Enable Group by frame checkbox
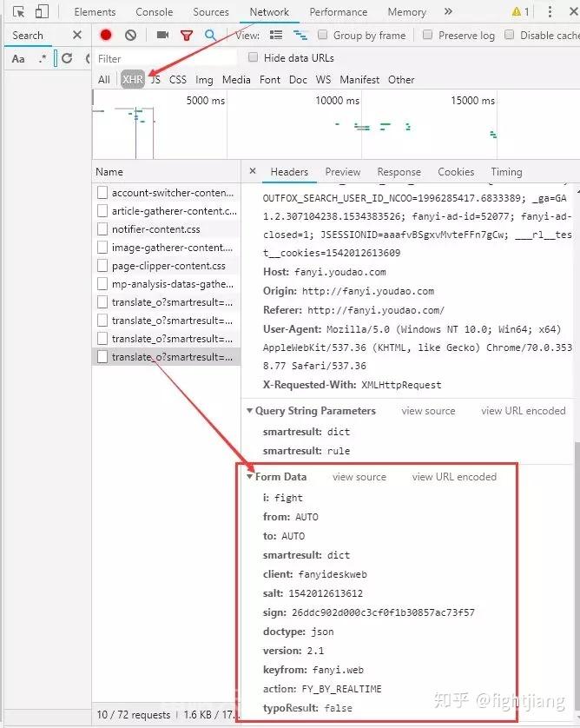 pyautogui.click(x=322, y=35)
